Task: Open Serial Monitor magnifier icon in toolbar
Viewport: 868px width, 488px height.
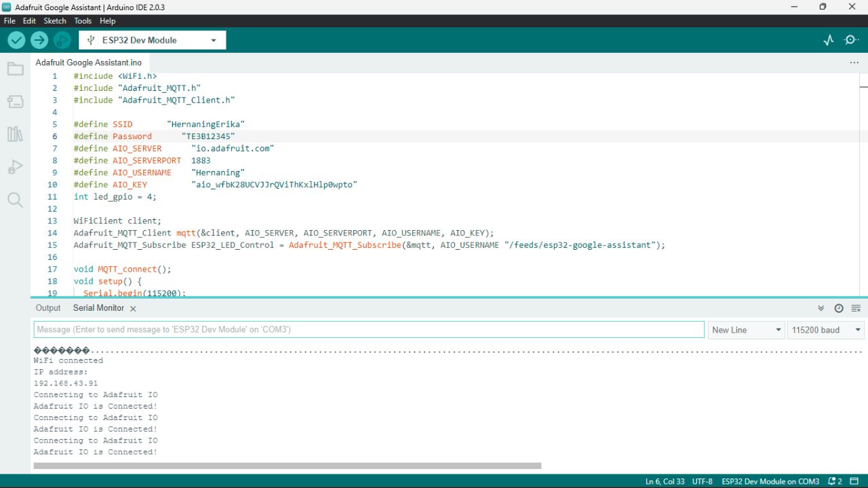Action: point(852,40)
